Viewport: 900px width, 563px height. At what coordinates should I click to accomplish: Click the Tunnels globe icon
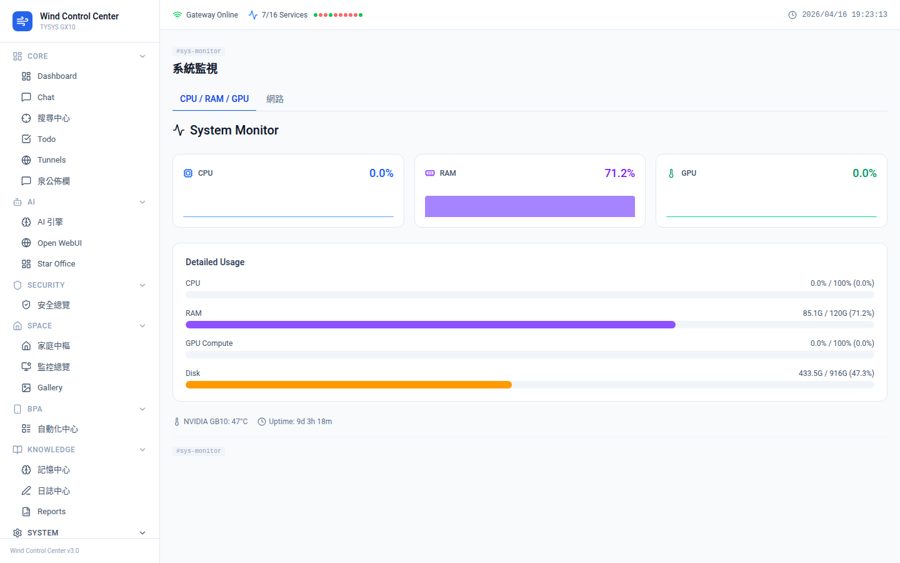pos(26,160)
